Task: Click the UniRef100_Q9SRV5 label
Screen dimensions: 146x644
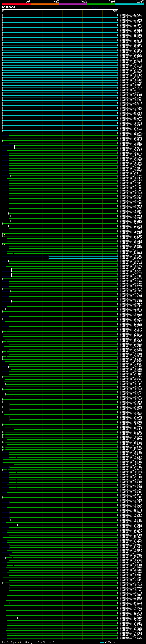Action: coord(131,93)
